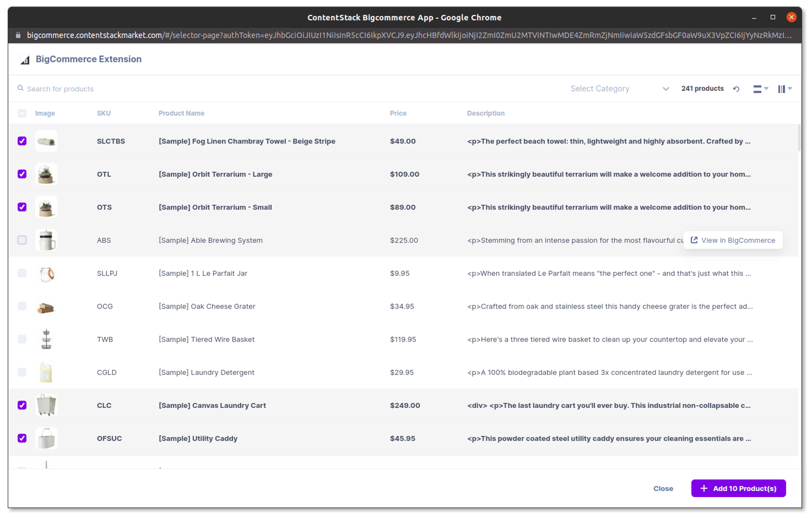
Task: Click the Able Brewing System thumbnail
Action: coord(46,240)
